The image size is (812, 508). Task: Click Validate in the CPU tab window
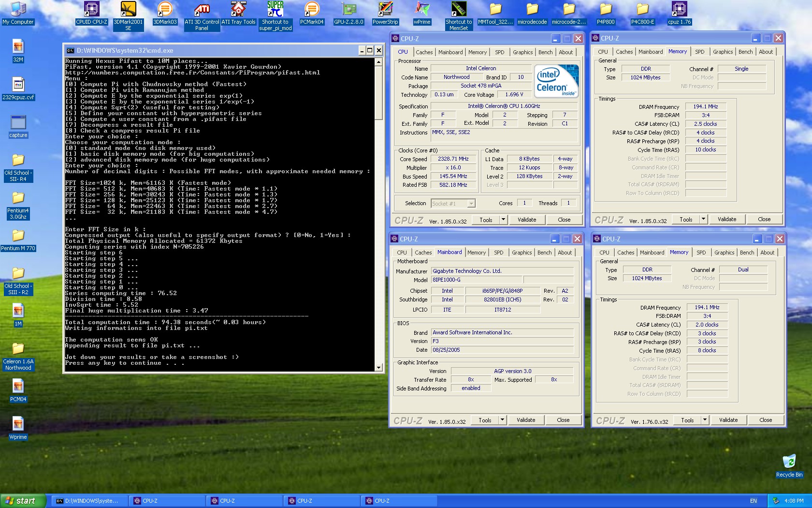(527, 220)
